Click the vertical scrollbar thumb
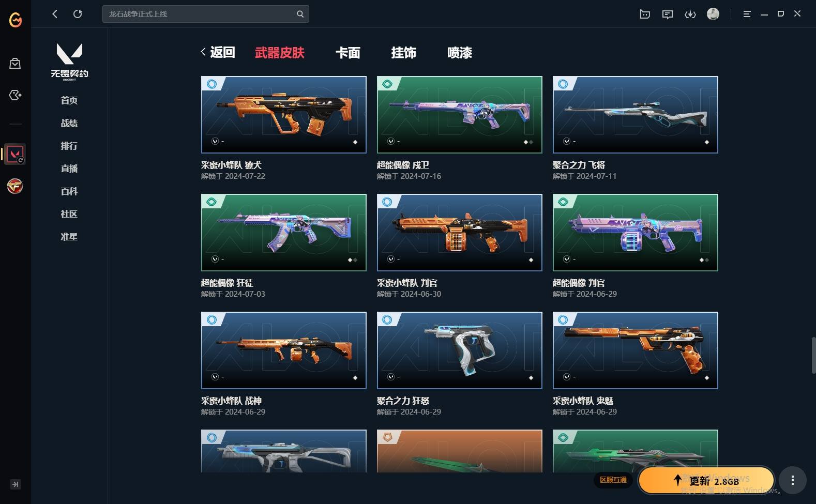 point(813,355)
